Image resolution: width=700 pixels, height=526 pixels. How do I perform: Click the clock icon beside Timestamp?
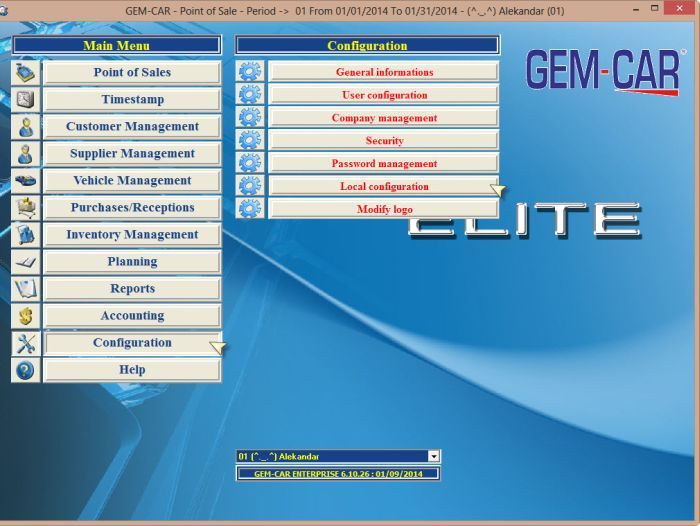click(26, 99)
